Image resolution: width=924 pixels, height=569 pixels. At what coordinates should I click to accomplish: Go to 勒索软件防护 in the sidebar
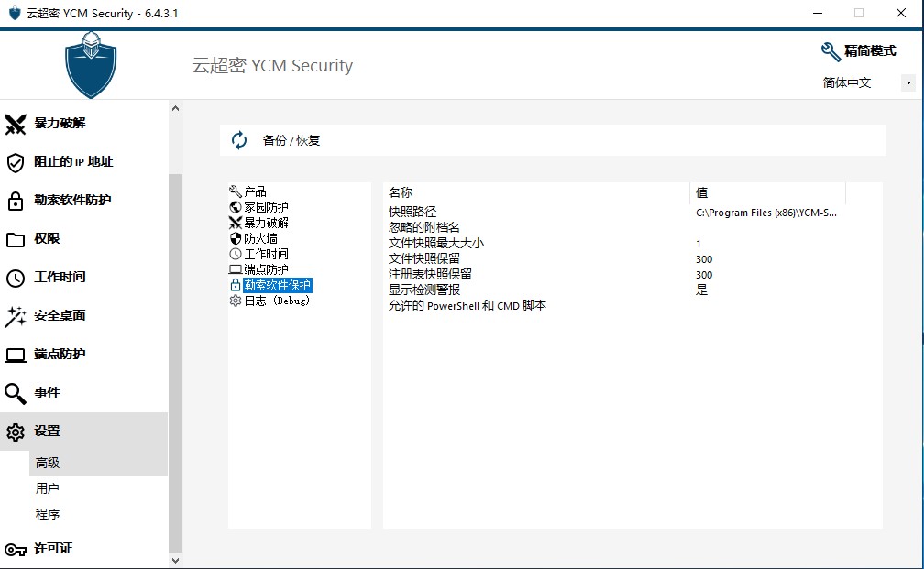coord(72,200)
